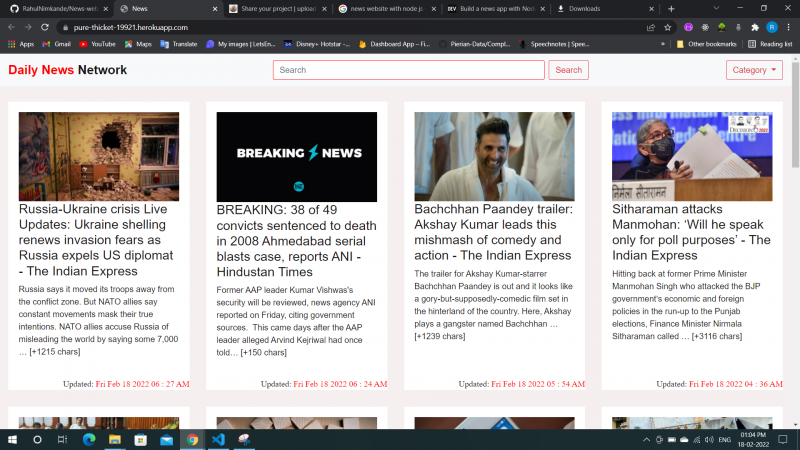
Task: Open tab search dropdown arrow
Action: 716,8
